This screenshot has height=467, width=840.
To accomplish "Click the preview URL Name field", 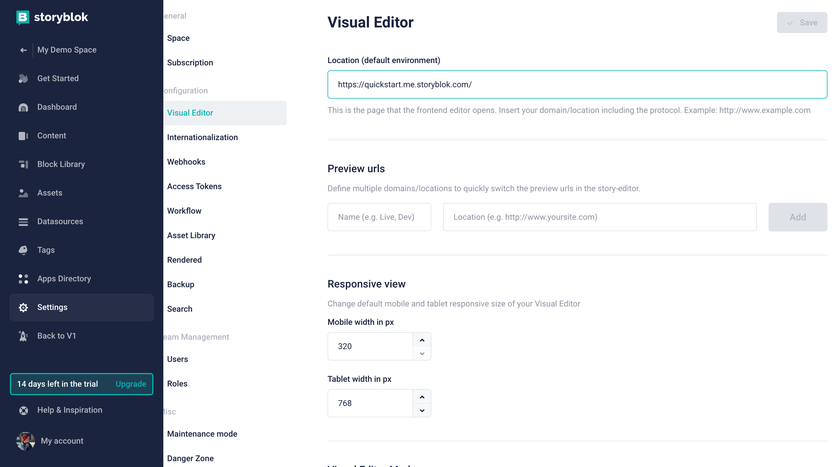I will 379,217.
